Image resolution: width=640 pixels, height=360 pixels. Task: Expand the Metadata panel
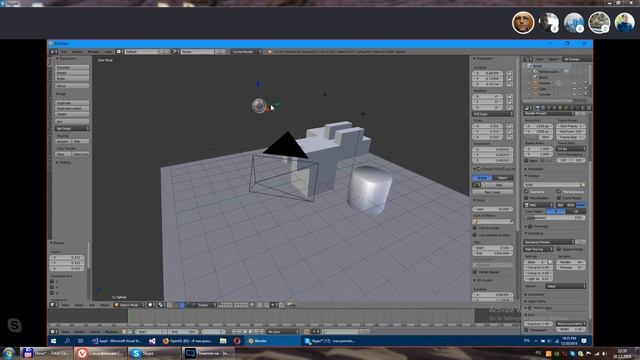tap(536, 169)
